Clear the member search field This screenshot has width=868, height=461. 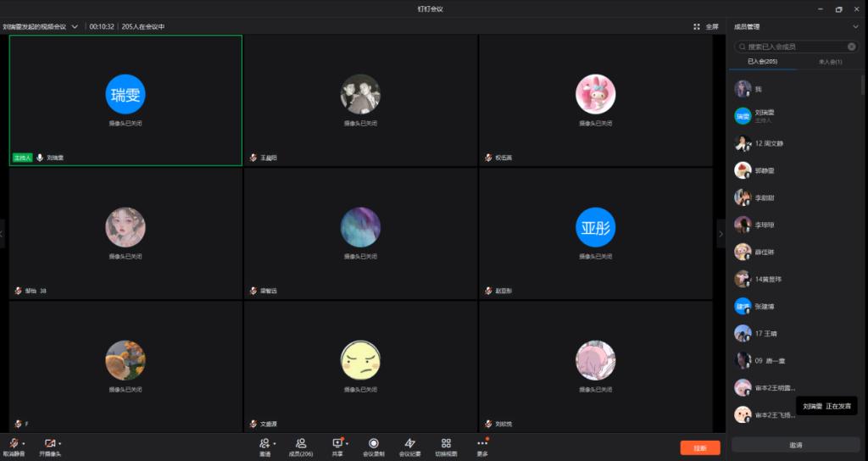852,47
